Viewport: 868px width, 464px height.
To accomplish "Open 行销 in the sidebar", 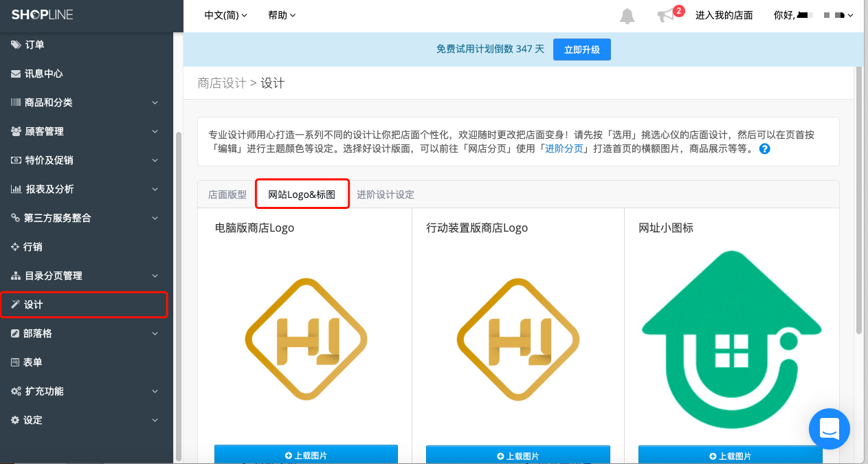I will [33, 247].
